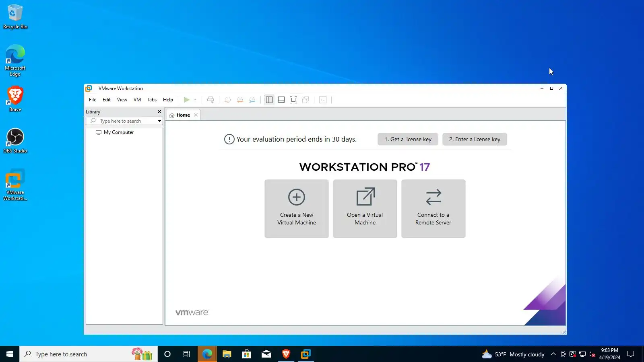Click the Take Snapshot toolbar icon
The width and height of the screenshot is (644, 362).
228,100
